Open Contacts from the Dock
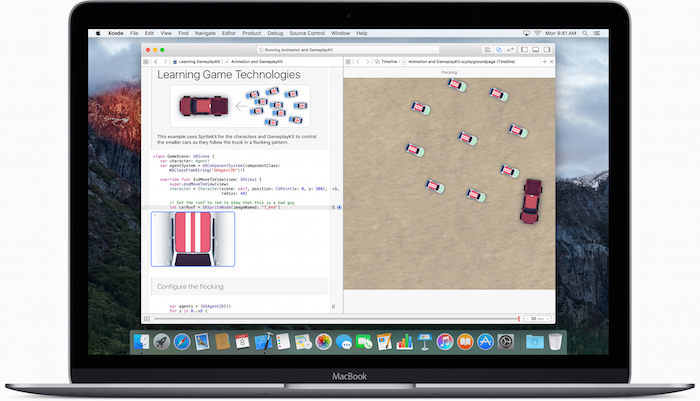The width and height of the screenshot is (700, 401). point(222,343)
